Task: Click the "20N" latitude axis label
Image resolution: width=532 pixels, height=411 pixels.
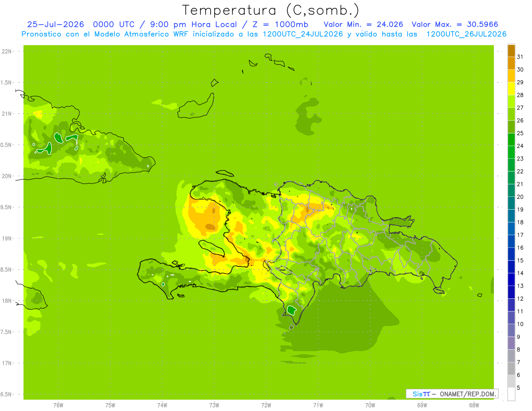Action: (x=7, y=176)
